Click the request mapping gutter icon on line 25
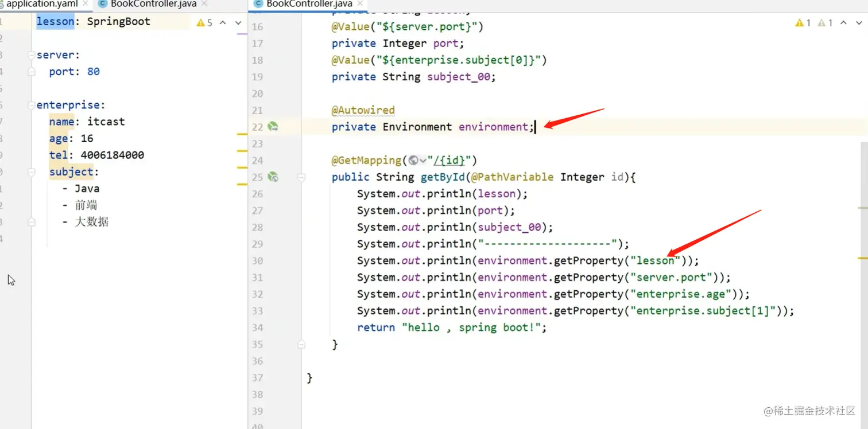Screen dimensions: 868x429 [273, 177]
